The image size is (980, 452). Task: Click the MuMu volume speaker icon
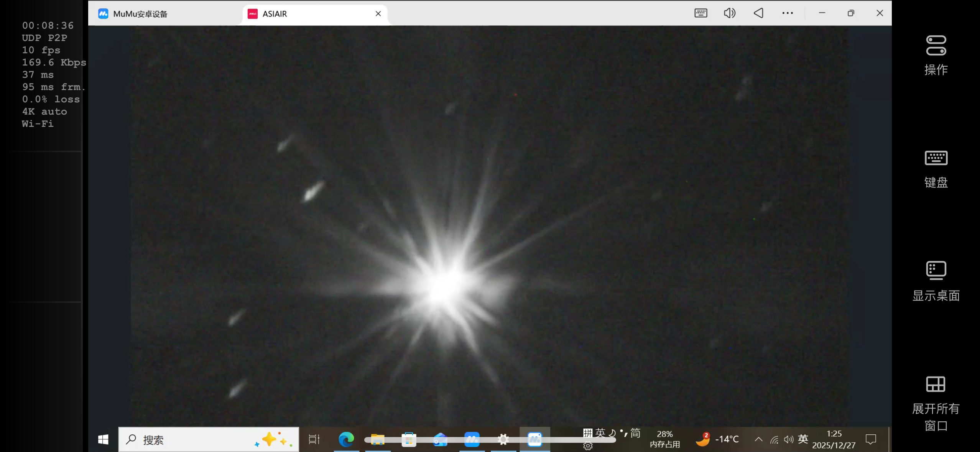729,13
